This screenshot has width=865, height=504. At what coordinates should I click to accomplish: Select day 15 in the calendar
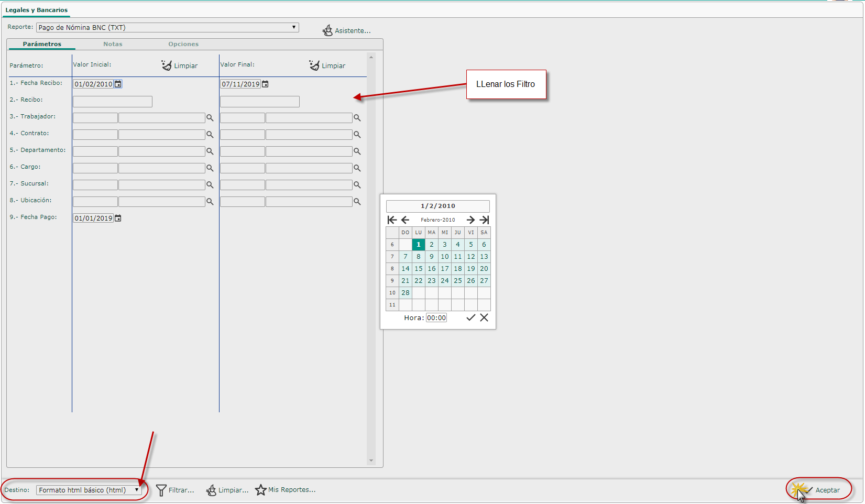(x=418, y=268)
